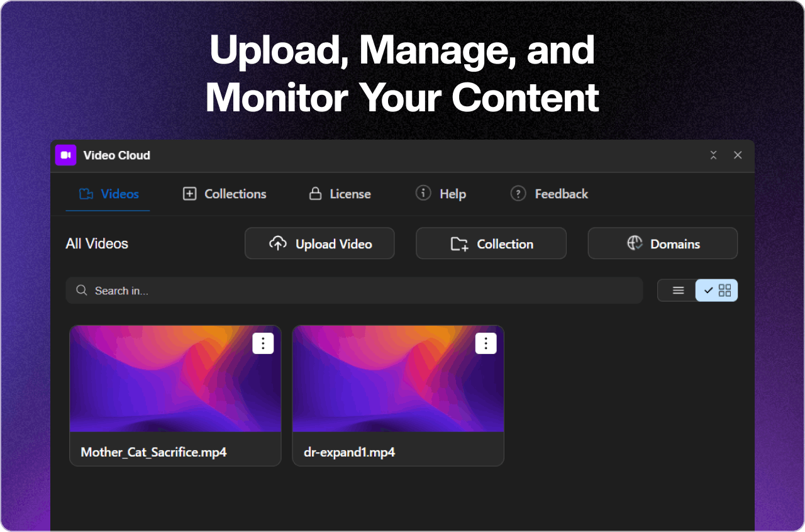Click the Upload Video button
The image size is (805, 532).
click(x=319, y=243)
